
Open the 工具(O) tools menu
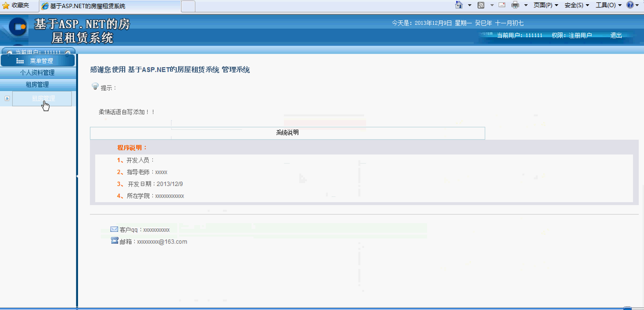coord(608,5)
